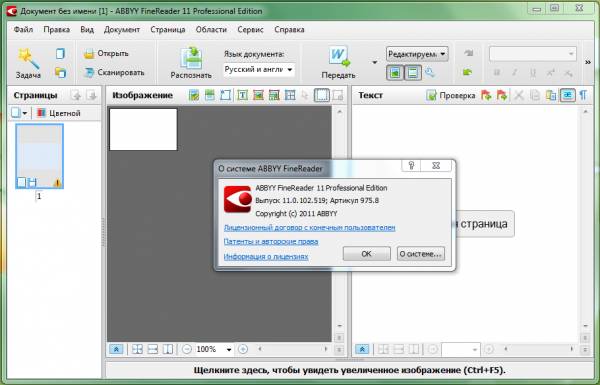Run recognition with the Распознать button
Viewport: 600px width, 385px height.
tap(191, 63)
